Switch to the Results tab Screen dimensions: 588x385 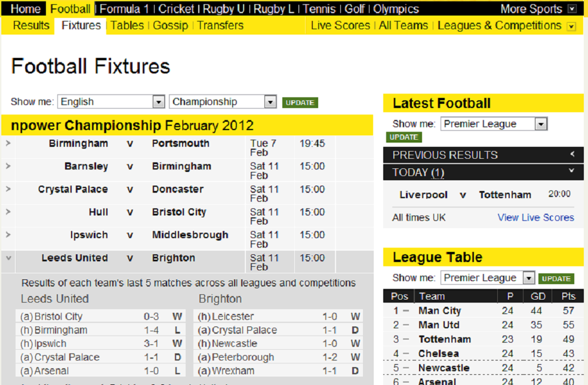(x=31, y=26)
